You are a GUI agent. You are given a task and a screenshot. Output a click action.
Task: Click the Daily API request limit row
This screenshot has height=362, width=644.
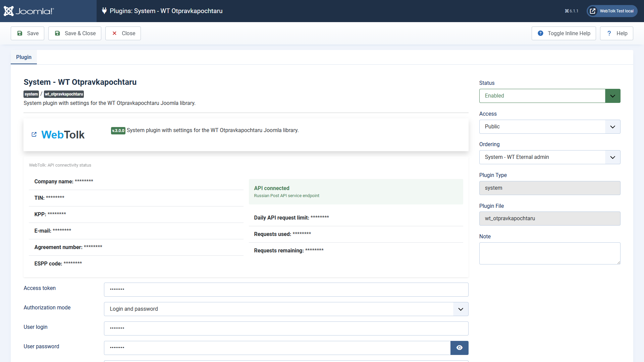click(356, 218)
